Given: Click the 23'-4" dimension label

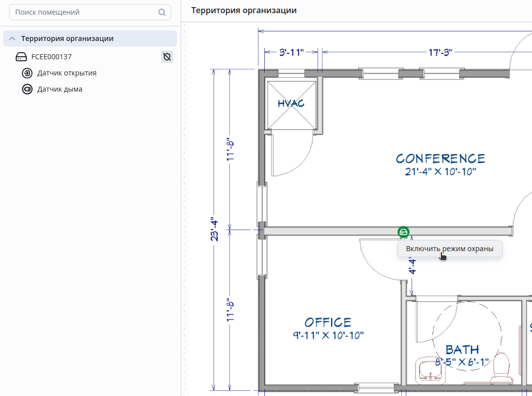Looking at the screenshot, I should pyautogui.click(x=215, y=229).
